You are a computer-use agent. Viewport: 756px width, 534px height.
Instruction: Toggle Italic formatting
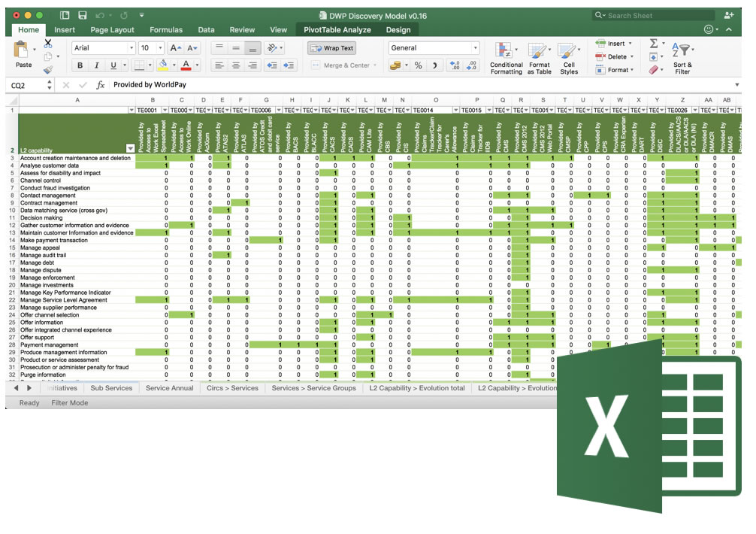click(97, 65)
